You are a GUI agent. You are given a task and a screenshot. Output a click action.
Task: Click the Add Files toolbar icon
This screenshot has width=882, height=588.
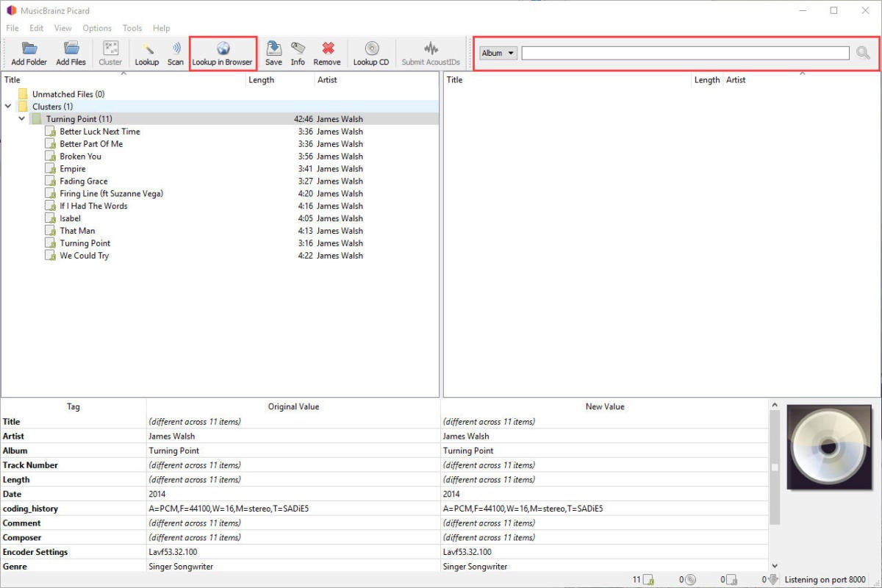tap(71, 49)
